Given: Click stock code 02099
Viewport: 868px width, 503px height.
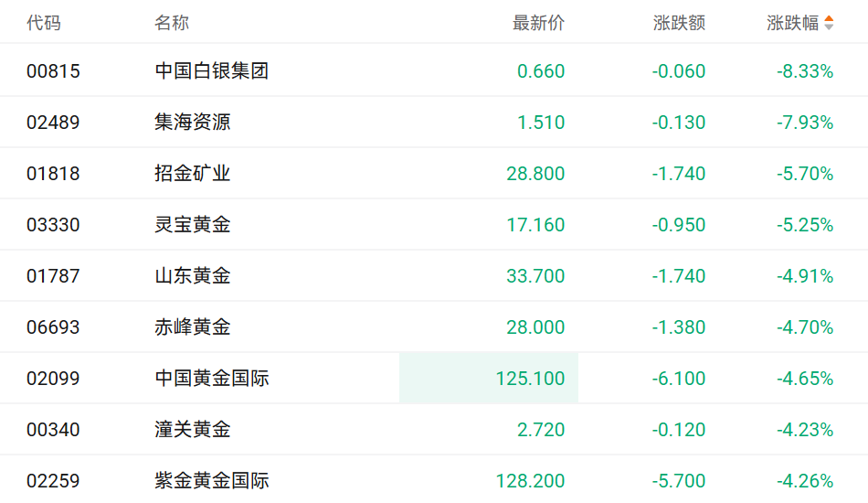Looking at the screenshot, I should point(53,378).
